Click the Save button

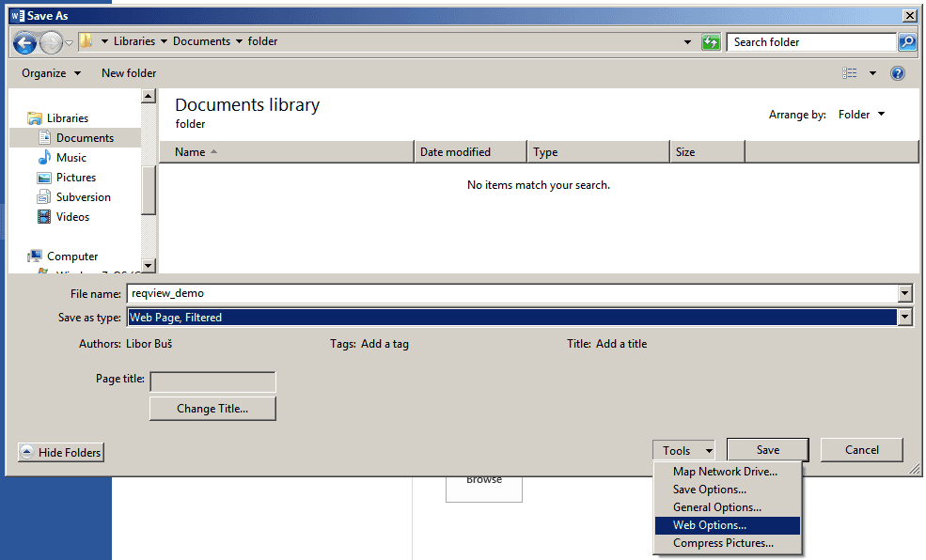click(x=768, y=450)
